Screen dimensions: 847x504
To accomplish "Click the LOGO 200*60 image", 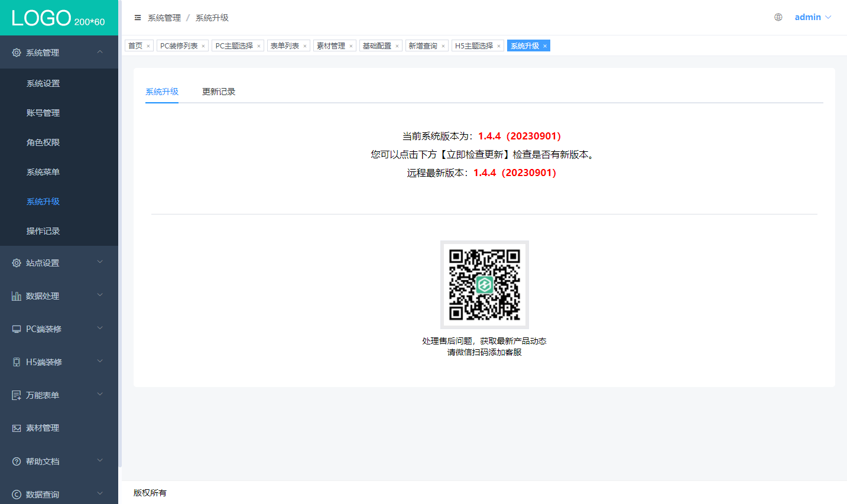I will [59, 18].
